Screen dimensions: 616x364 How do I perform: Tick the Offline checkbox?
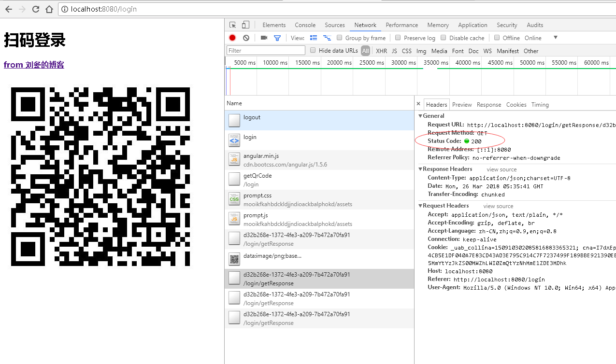[x=497, y=38]
